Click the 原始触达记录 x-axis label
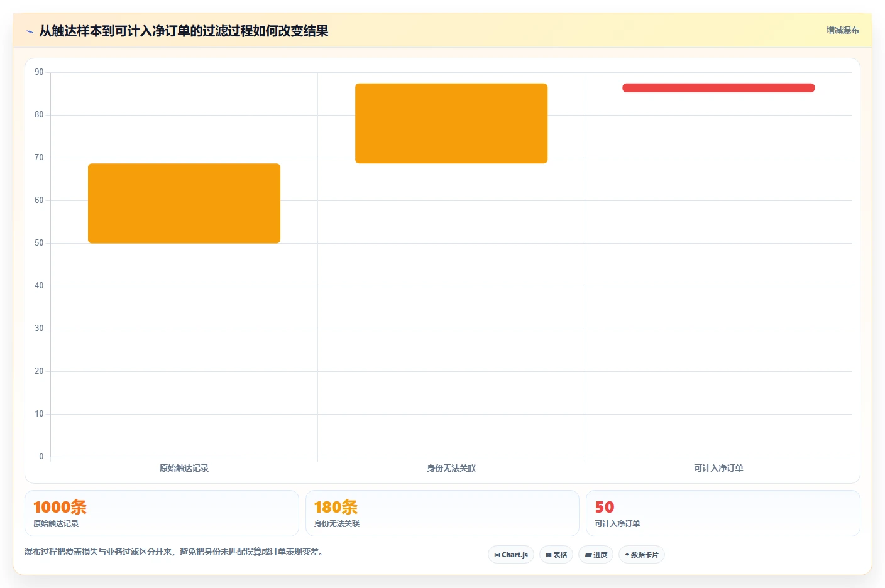This screenshot has height=588, width=885. [x=184, y=468]
